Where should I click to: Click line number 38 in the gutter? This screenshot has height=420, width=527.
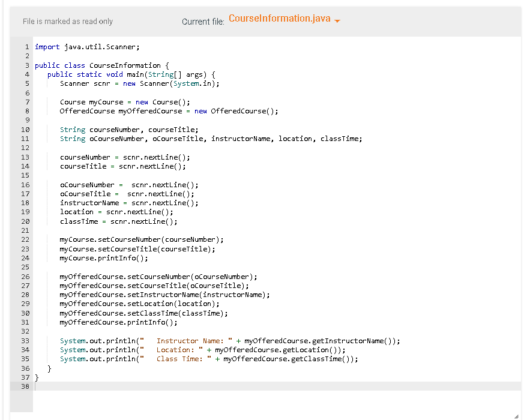[25, 386]
